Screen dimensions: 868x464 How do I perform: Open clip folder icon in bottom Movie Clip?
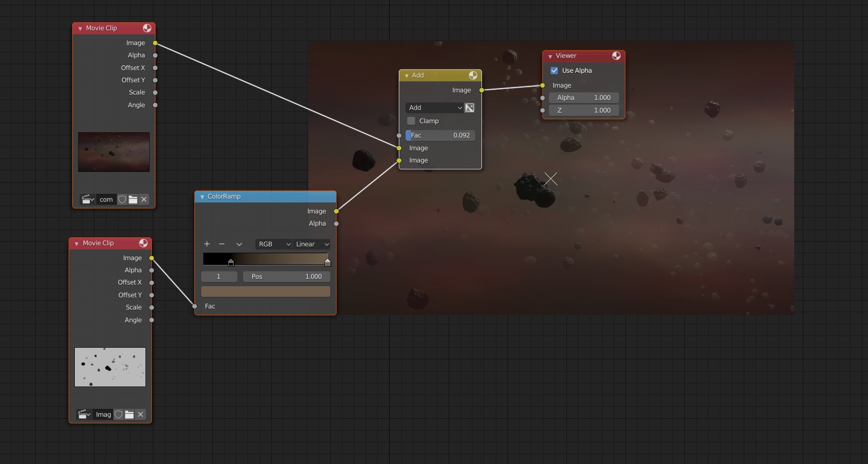tap(130, 415)
